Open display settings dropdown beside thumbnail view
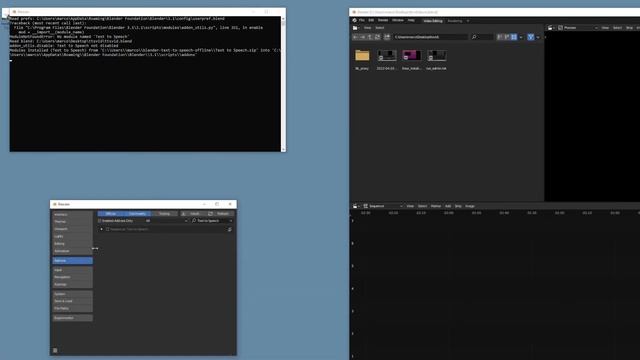The height and width of the screenshot is (360, 640). [521, 37]
